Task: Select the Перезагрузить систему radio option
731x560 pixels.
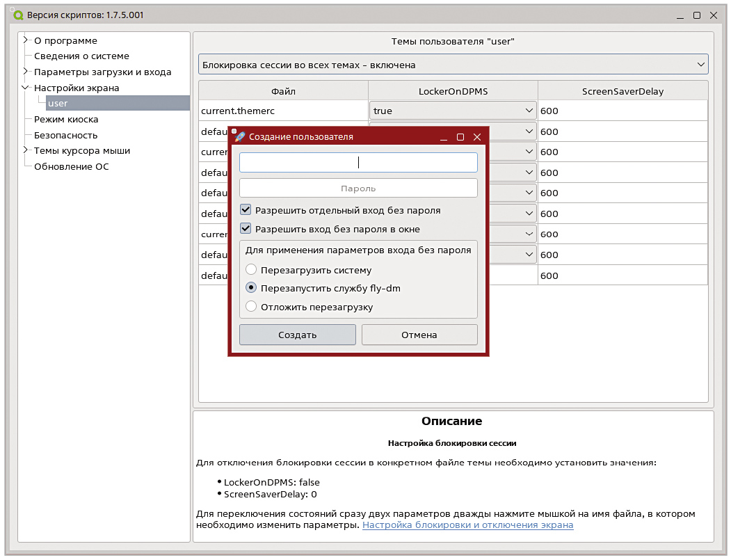Action: click(x=251, y=269)
